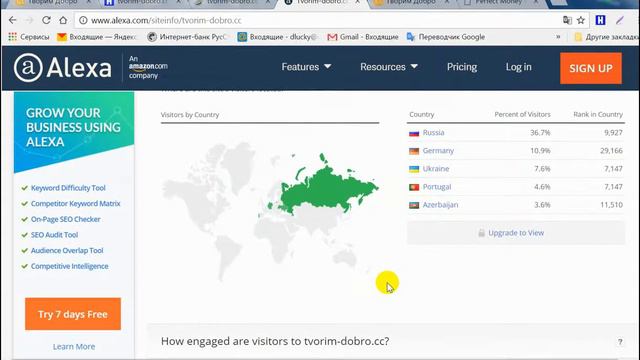Click the Learn More link
640x360 pixels.
[74, 347]
